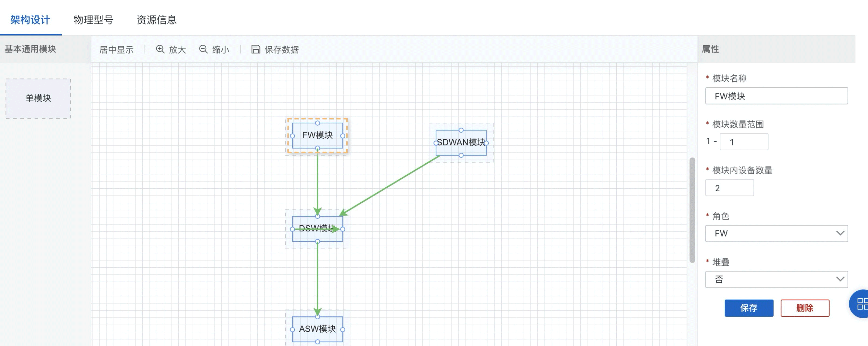Click the FW模块 node's bottom connection port
Screen dimensions: 868x346
[317, 148]
